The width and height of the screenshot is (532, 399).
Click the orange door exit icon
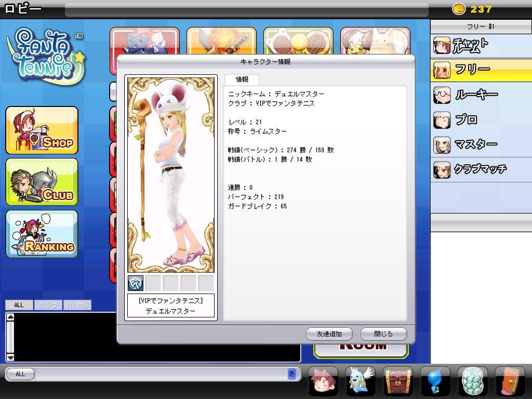click(x=510, y=381)
